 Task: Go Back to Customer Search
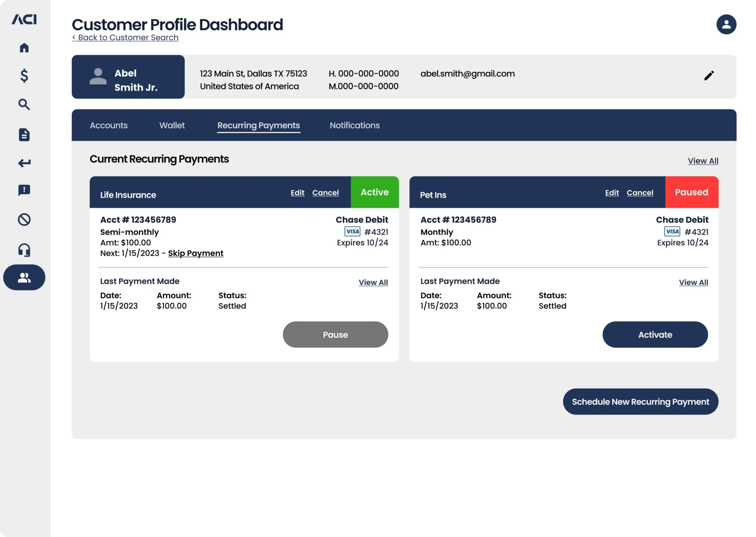[x=125, y=38]
